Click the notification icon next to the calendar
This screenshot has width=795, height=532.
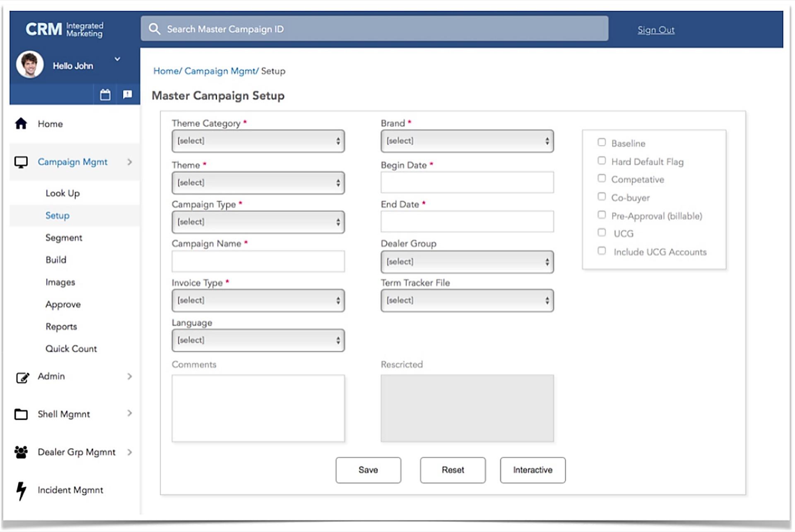click(x=128, y=94)
